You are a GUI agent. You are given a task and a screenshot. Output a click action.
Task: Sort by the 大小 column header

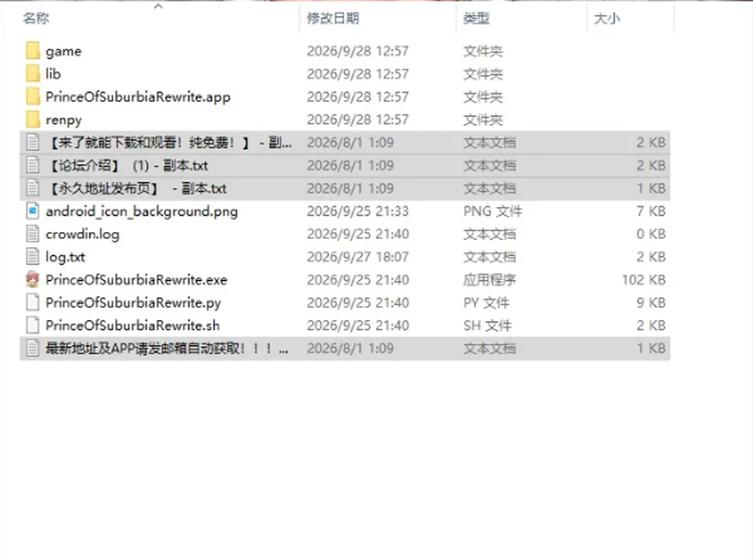[x=607, y=19]
